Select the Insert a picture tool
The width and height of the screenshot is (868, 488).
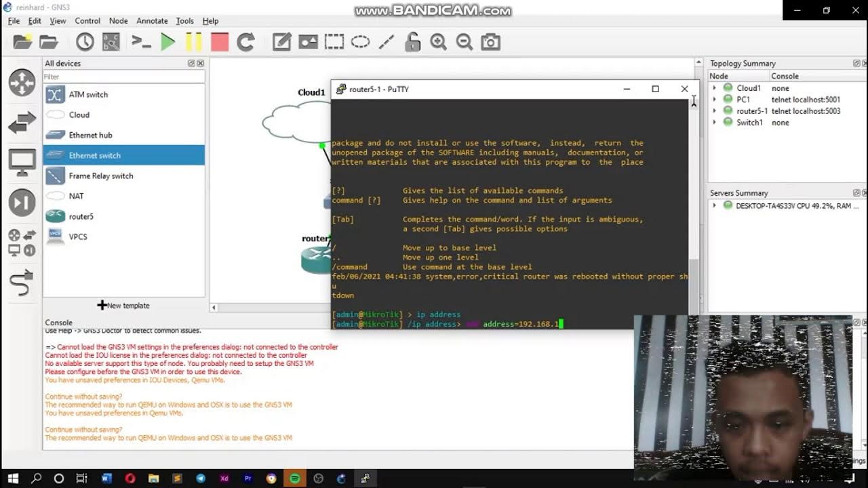tap(308, 42)
